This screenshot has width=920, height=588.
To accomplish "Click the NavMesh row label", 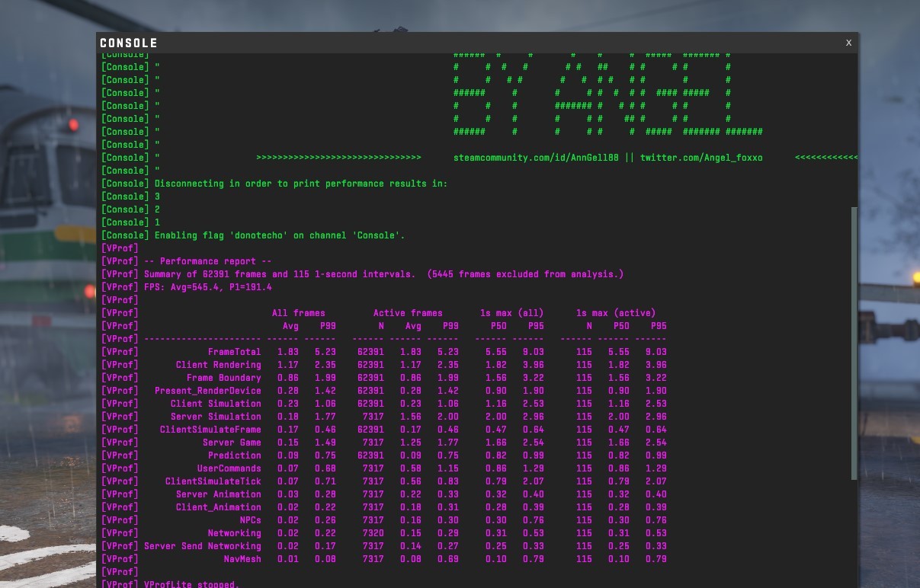I will 242,559.
